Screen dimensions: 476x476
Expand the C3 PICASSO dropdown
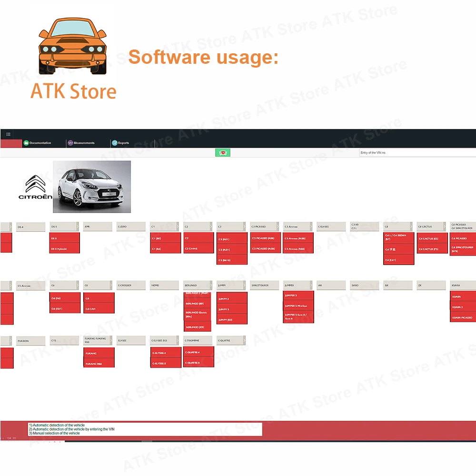click(x=278, y=227)
